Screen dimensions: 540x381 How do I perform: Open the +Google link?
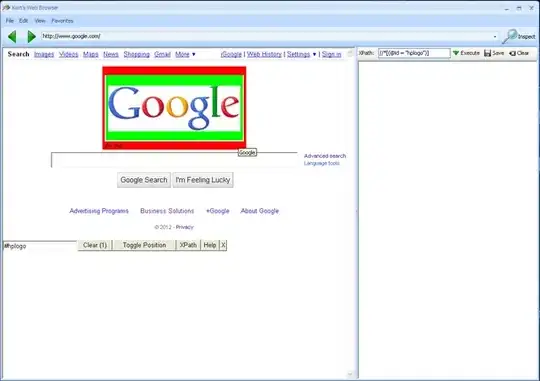point(217,211)
